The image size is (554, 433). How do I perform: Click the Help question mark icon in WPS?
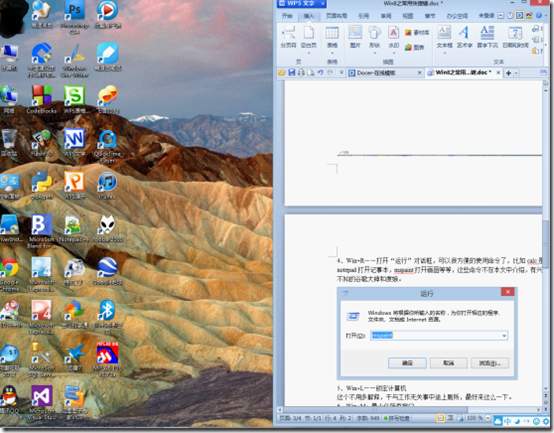tap(538, 15)
